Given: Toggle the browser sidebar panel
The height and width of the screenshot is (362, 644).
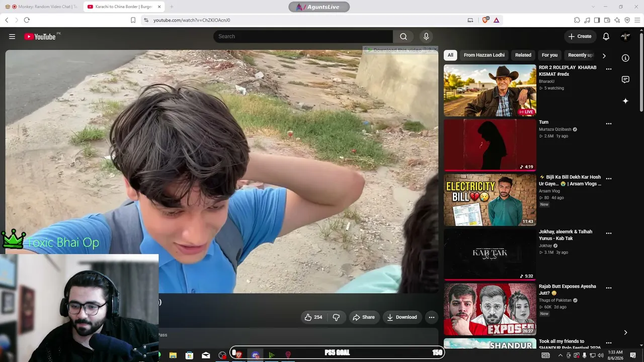Looking at the screenshot, I should (x=597, y=20).
